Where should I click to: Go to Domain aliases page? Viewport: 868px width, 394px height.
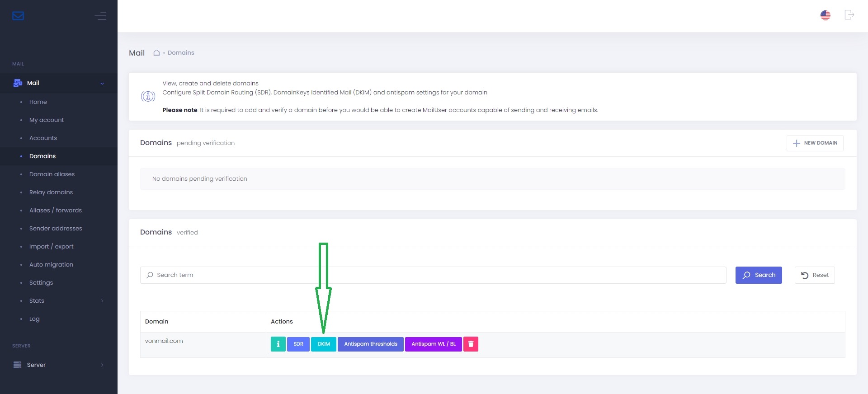click(x=52, y=174)
